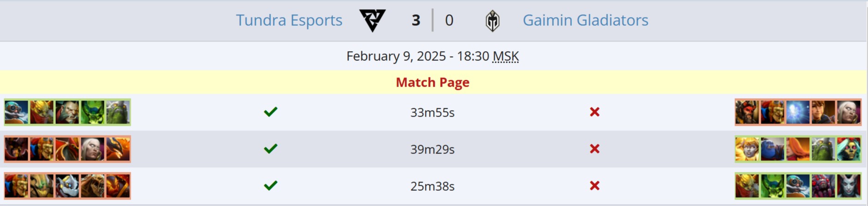This screenshot has height=206, width=868.
Task: Open the Tundra Esports team link
Action: click(289, 20)
